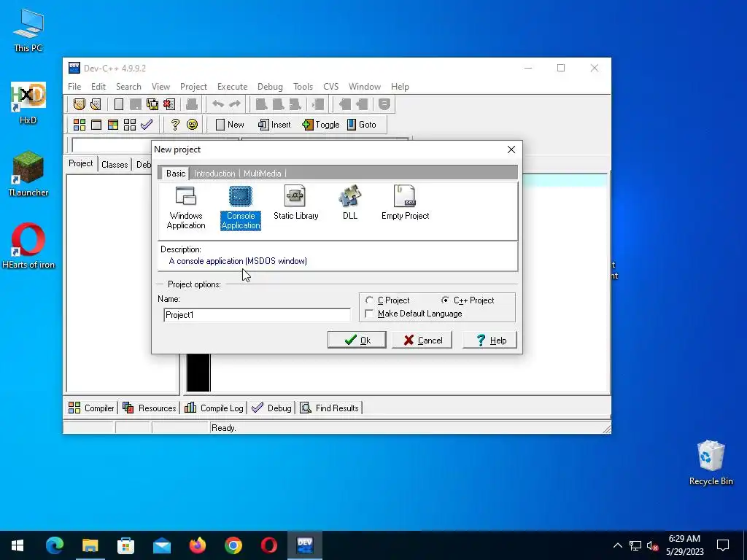The height and width of the screenshot is (560, 747).
Task: Open the Help menu
Action: (x=400, y=87)
